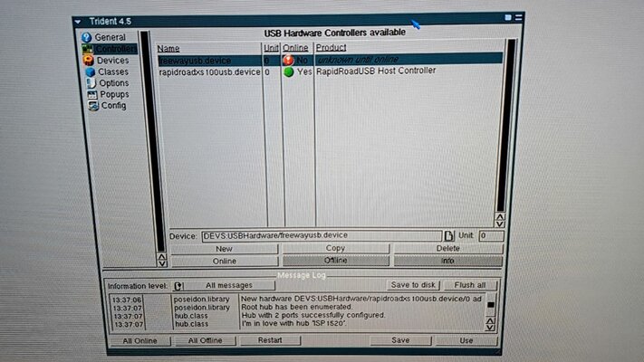Click the Device path input field
The height and width of the screenshot is (362, 644).
point(320,235)
